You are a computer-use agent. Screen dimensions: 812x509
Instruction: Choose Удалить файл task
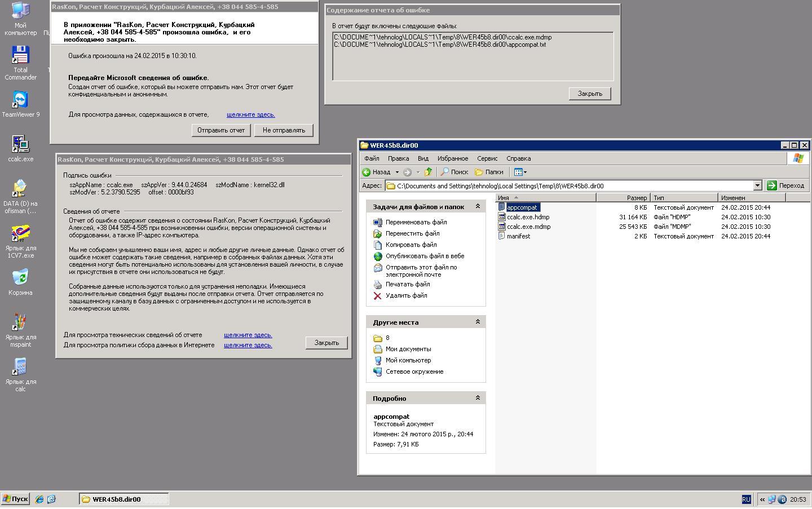tap(400, 295)
